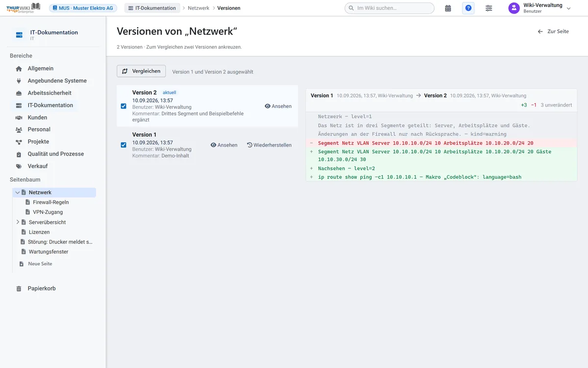Click the trash icon next to Papierkorb
The width and height of the screenshot is (588, 368).
coord(19,289)
